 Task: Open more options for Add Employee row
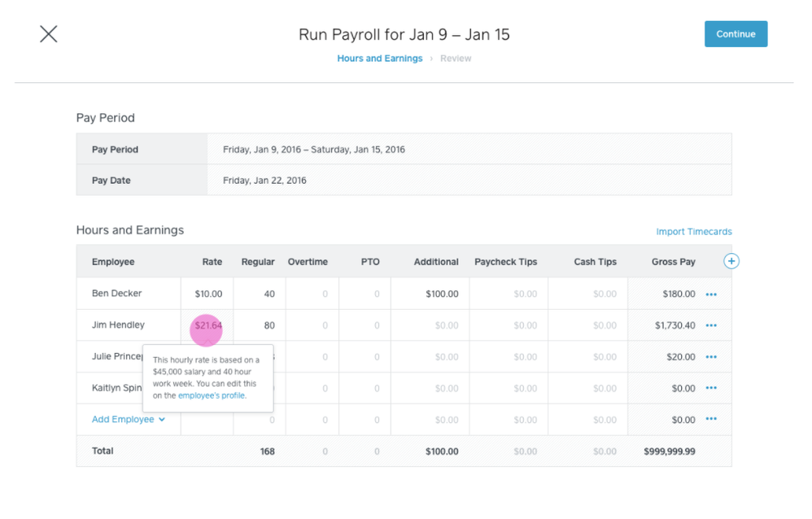pos(711,420)
